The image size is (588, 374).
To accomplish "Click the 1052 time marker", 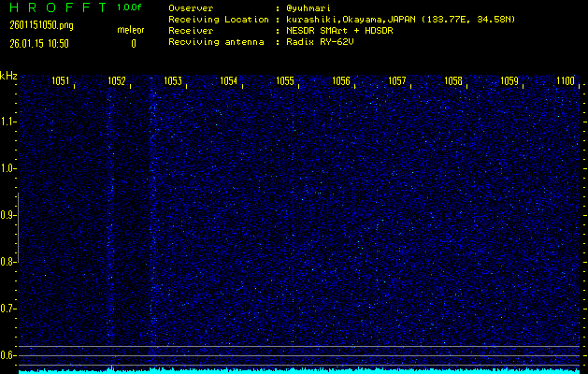I will tap(117, 81).
